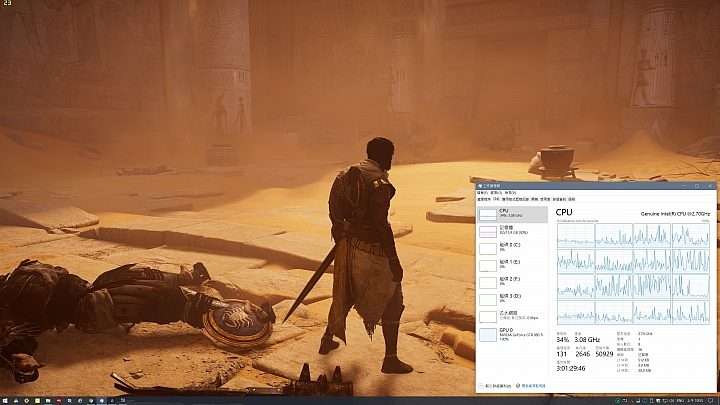The image size is (720, 405).
Task: Switch to Performance tab in Task Manager
Action: coord(496,199)
